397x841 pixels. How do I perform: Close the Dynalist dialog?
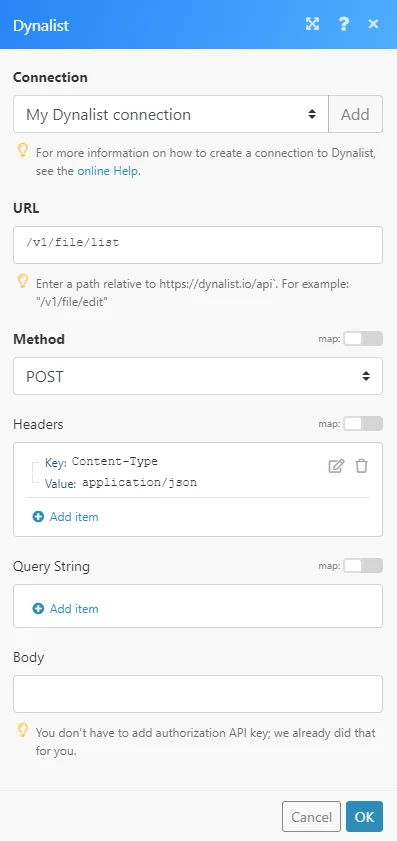pos(373,24)
